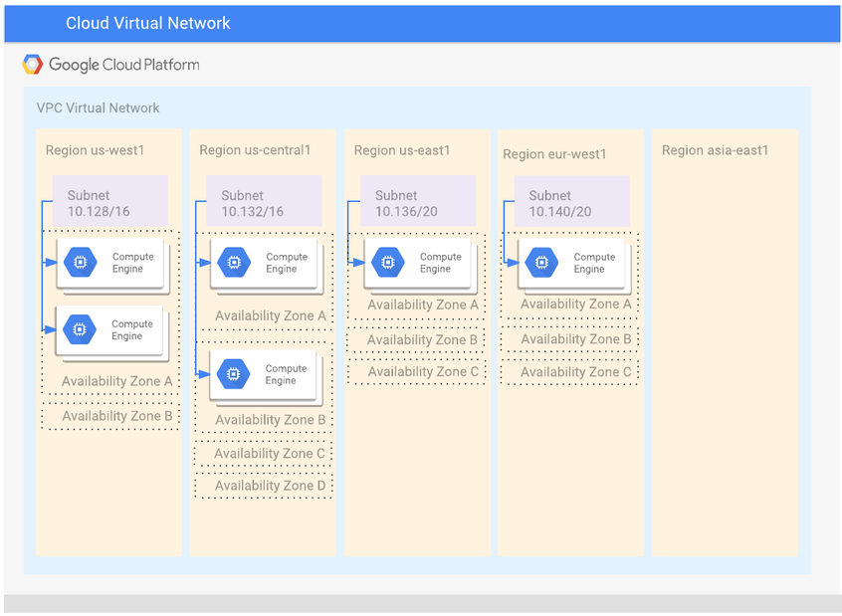Select the Subnet 10.136/20 box

point(418,201)
